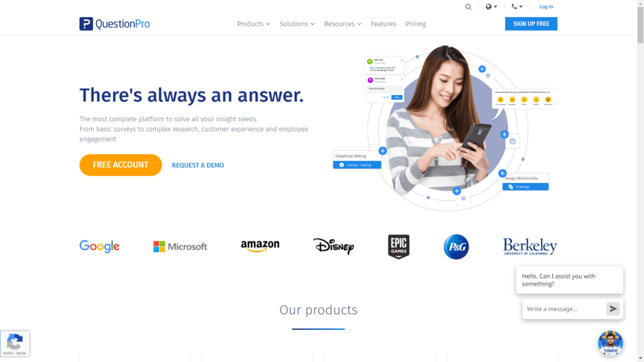The image size is (644, 362).
Task: Click the REQUEST A DEMO link
Action: [x=198, y=165]
